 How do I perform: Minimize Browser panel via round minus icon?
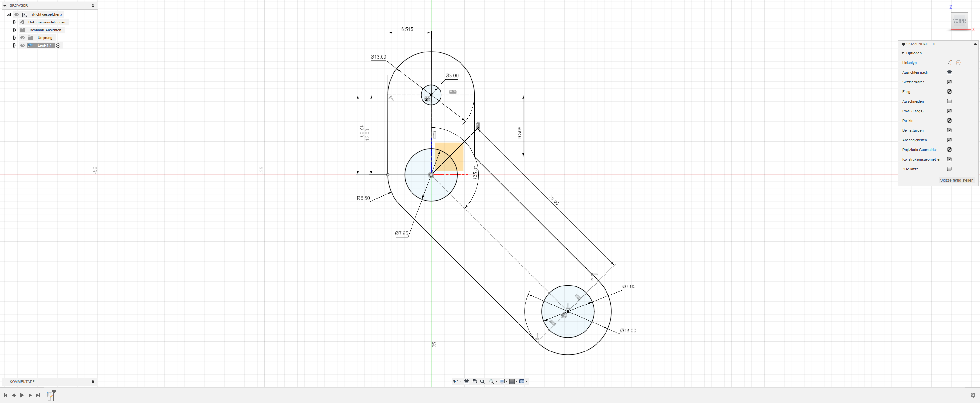tap(93, 6)
